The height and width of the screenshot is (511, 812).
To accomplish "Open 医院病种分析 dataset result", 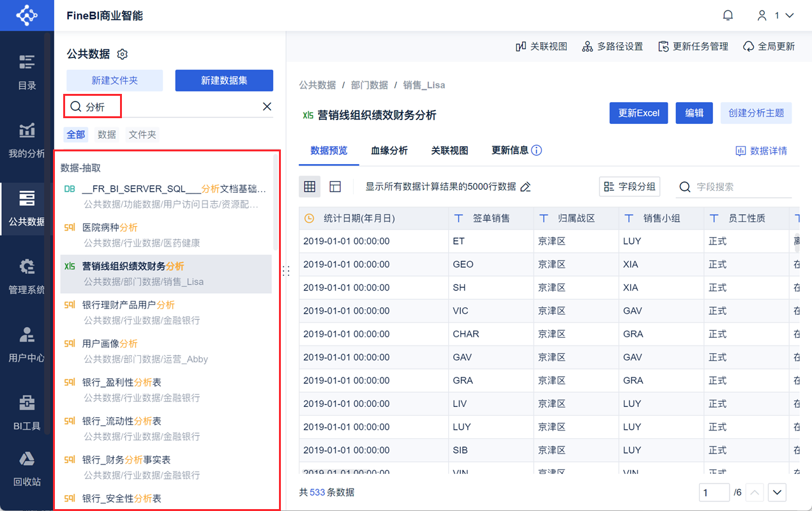I will pos(166,235).
